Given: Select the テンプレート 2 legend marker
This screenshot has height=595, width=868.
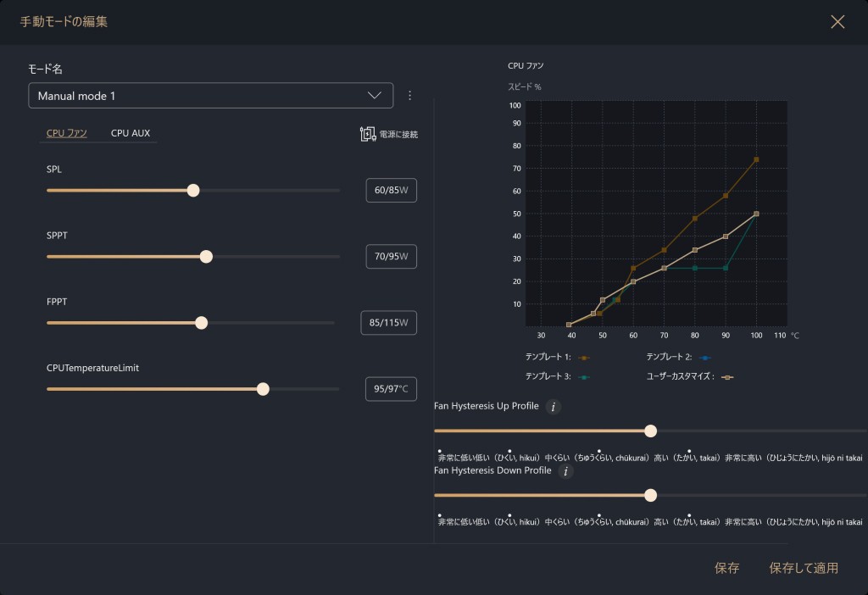Looking at the screenshot, I should click(x=704, y=358).
